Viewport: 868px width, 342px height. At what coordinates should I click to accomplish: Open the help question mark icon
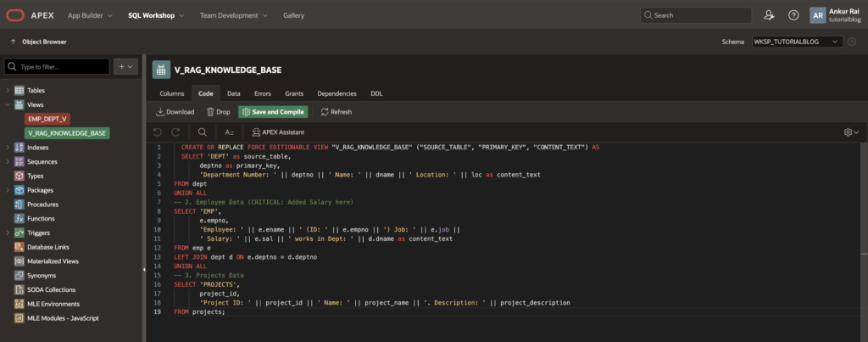(x=793, y=15)
